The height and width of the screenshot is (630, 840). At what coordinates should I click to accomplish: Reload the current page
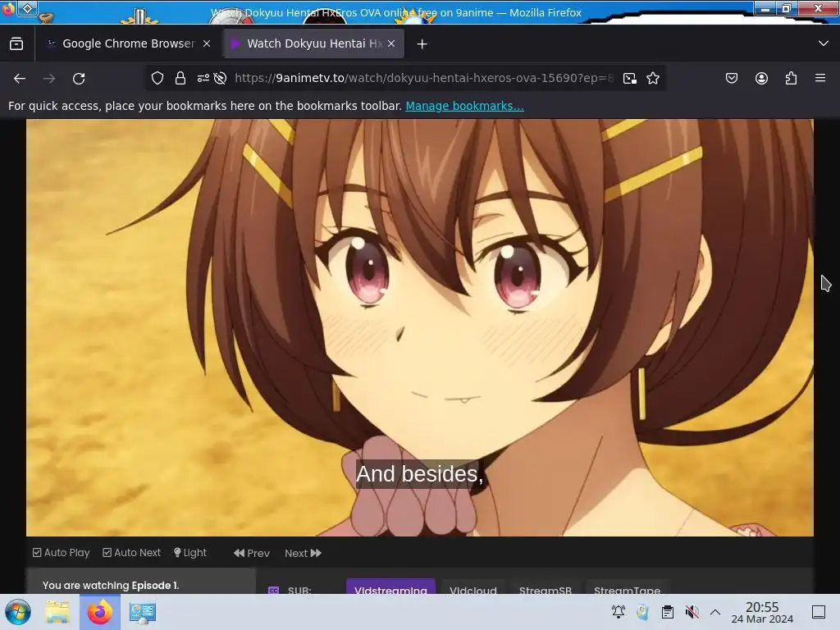click(x=79, y=79)
